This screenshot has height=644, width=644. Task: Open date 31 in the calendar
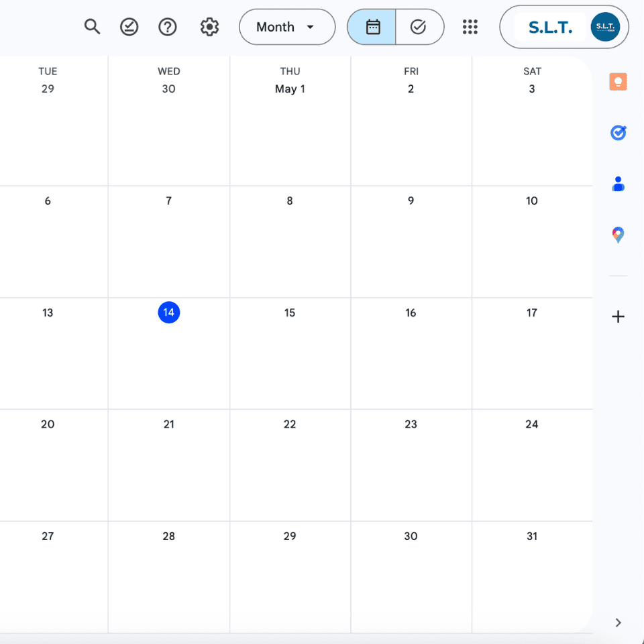pyautogui.click(x=532, y=536)
